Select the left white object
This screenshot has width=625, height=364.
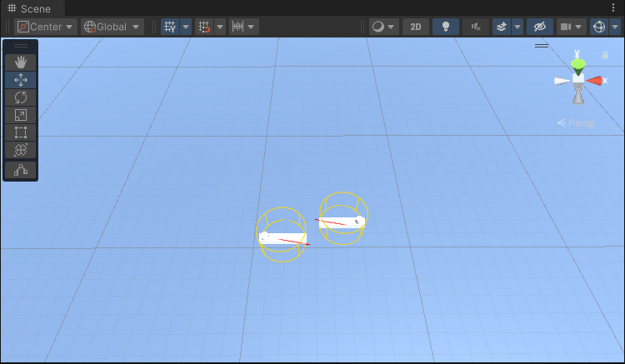click(283, 238)
